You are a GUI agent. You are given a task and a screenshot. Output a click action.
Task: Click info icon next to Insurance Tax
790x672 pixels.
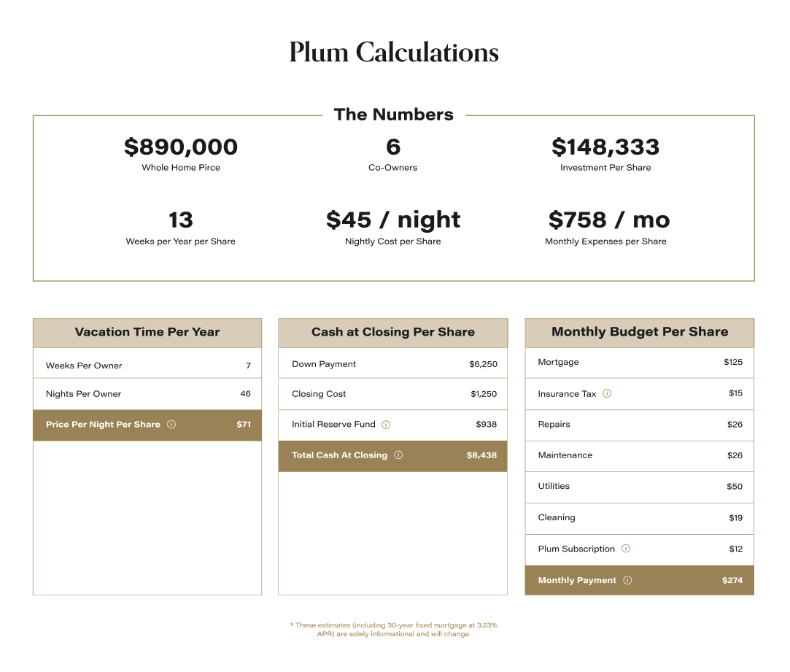[607, 393]
